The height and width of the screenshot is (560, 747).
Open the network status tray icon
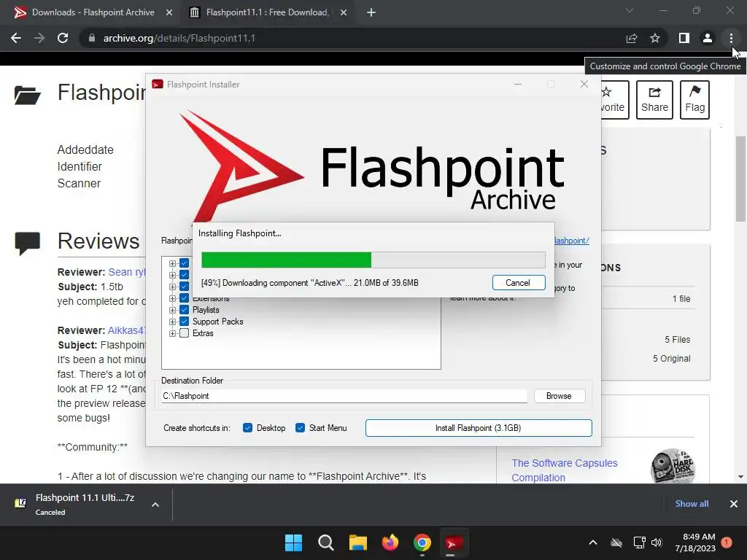point(639,542)
